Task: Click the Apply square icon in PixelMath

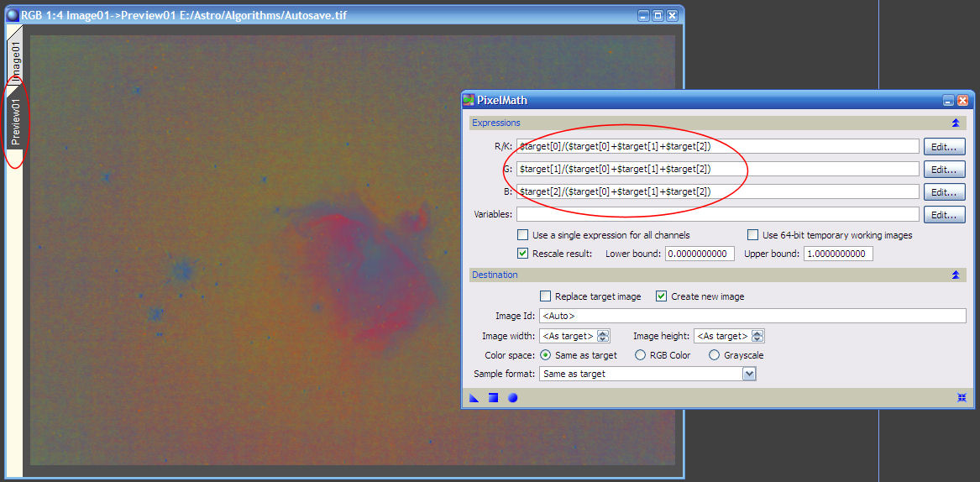Action: 493,397
